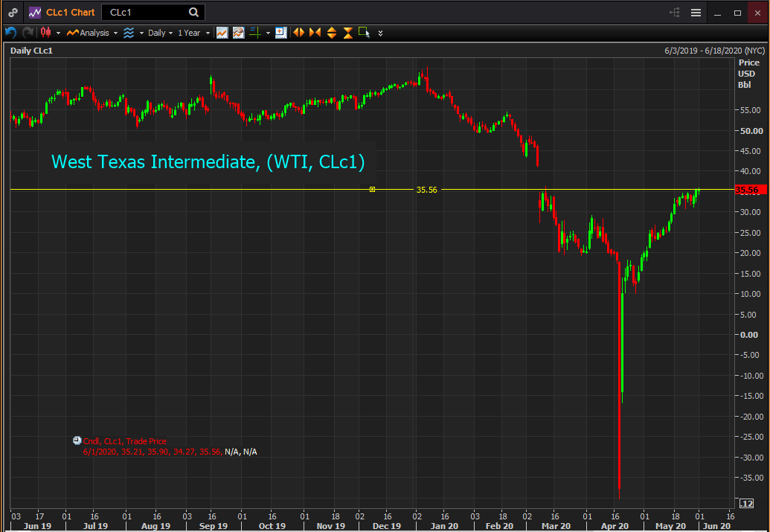
Task: Click the West Texas Intermediate text annotation
Action: [x=208, y=161]
